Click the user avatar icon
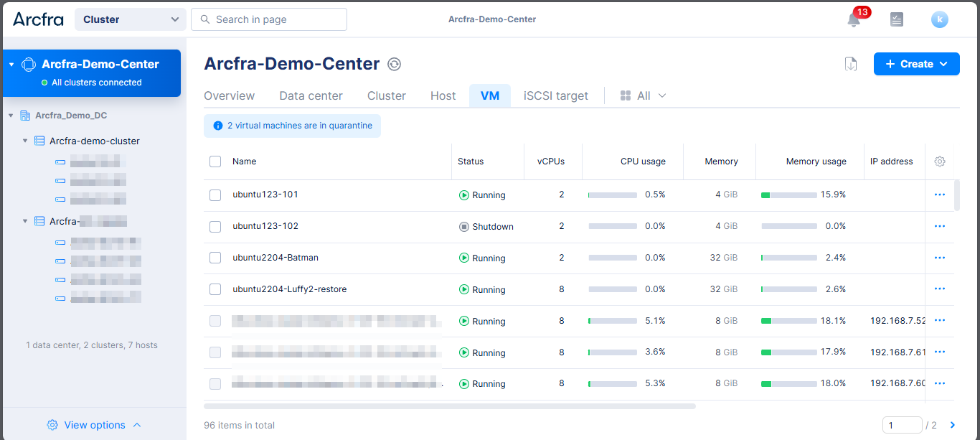The image size is (980, 440). point(939,20)
